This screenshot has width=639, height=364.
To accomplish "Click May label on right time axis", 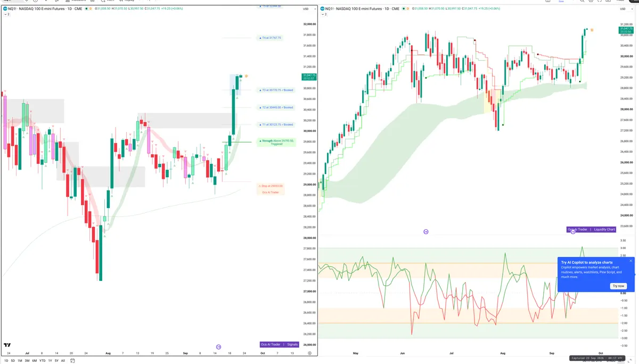I will tap(356, 353).
